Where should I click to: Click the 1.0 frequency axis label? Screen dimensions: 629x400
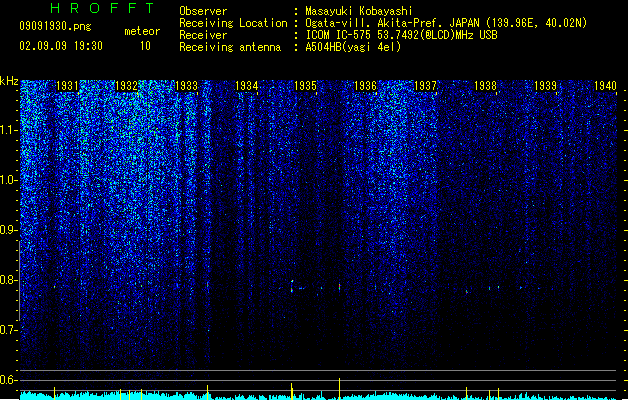(8, 180)
